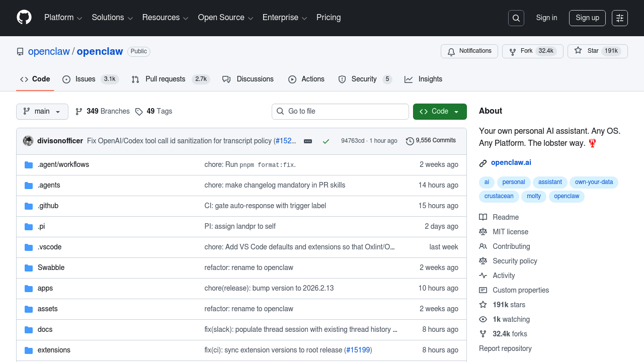The height and width of the screenshot is (362, 644).
Task: Open Notifications for this repository
Action: 469,51
